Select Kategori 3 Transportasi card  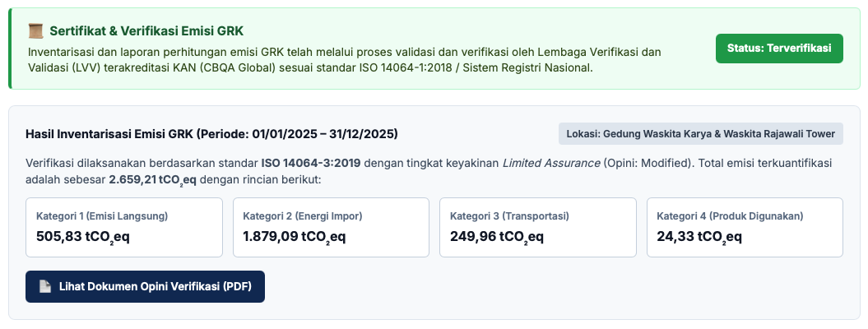537,227
